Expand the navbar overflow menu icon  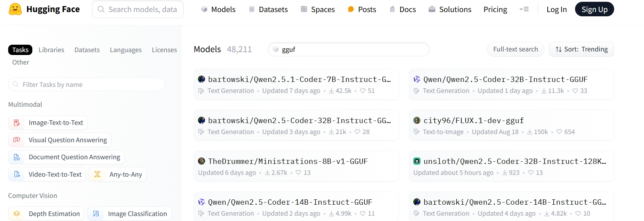pos(524,9)
